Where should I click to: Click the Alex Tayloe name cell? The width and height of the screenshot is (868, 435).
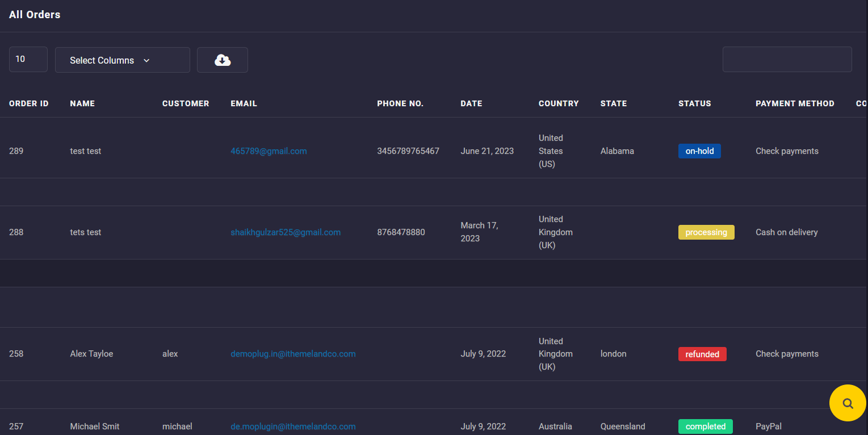91,354
